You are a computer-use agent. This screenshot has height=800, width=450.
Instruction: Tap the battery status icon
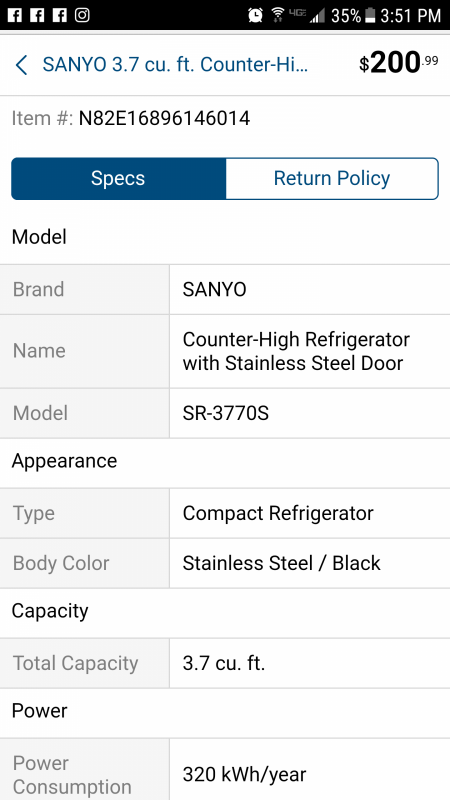tap(370, 16)
